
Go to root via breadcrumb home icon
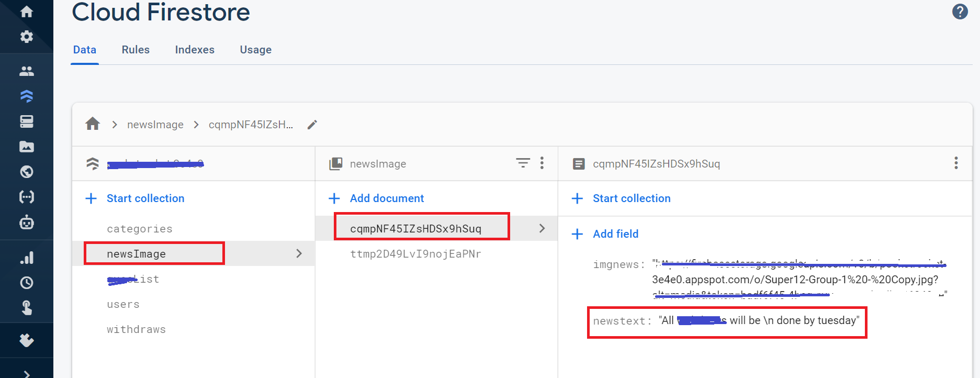tap(93, 124)
